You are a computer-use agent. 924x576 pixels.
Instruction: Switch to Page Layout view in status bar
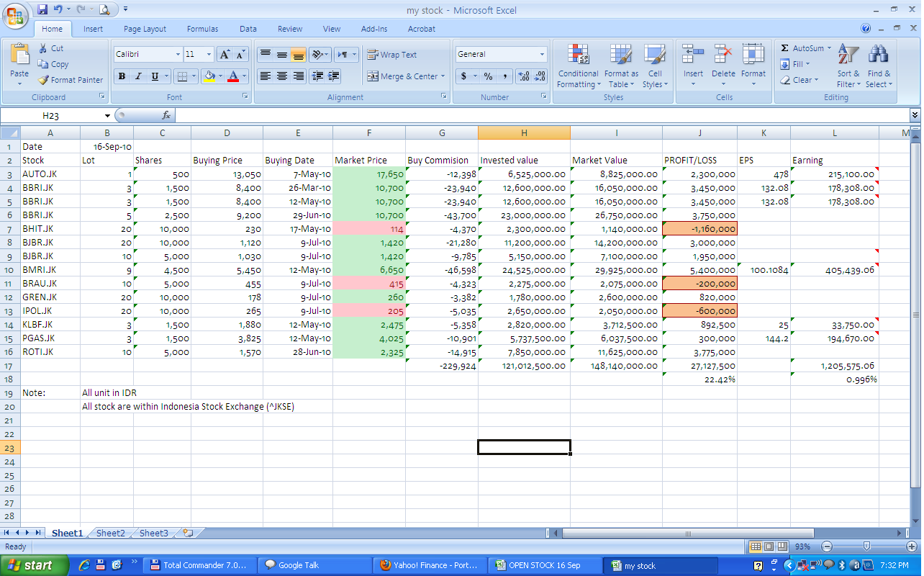(x=768, y=547)
